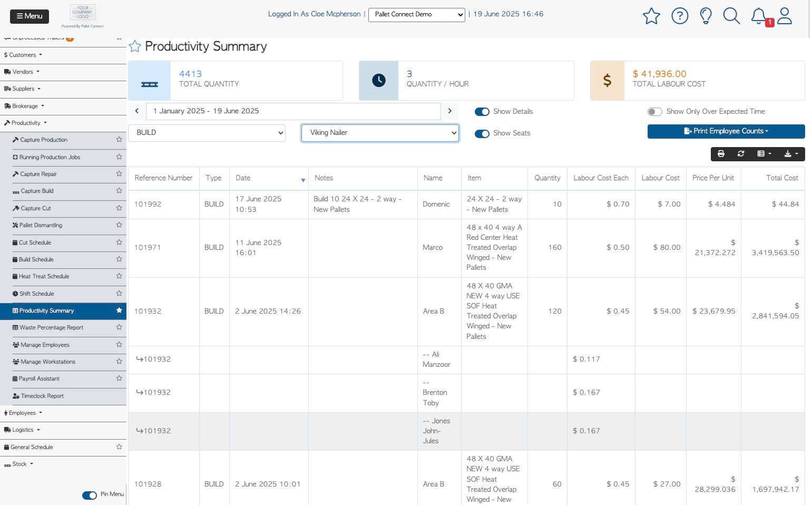The width and height of the screenshot is (812, 505).
Task: Go to next date range
Action: 449,111
